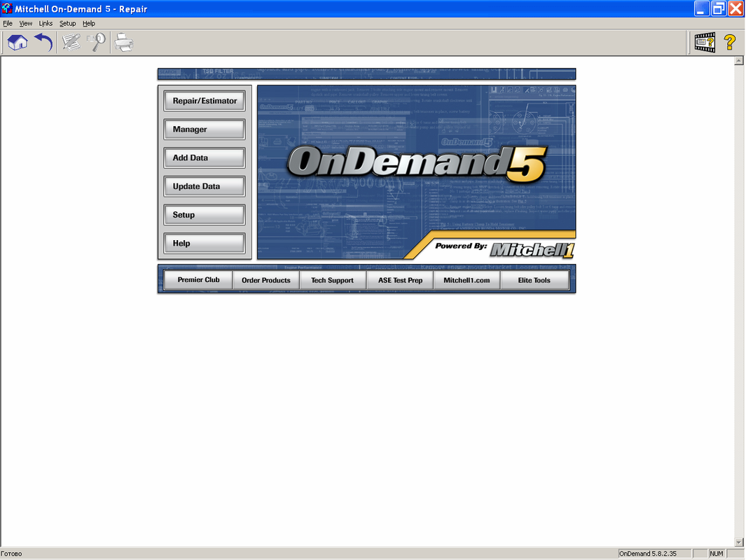Click the Elite Tools button

tap(534, 280)
